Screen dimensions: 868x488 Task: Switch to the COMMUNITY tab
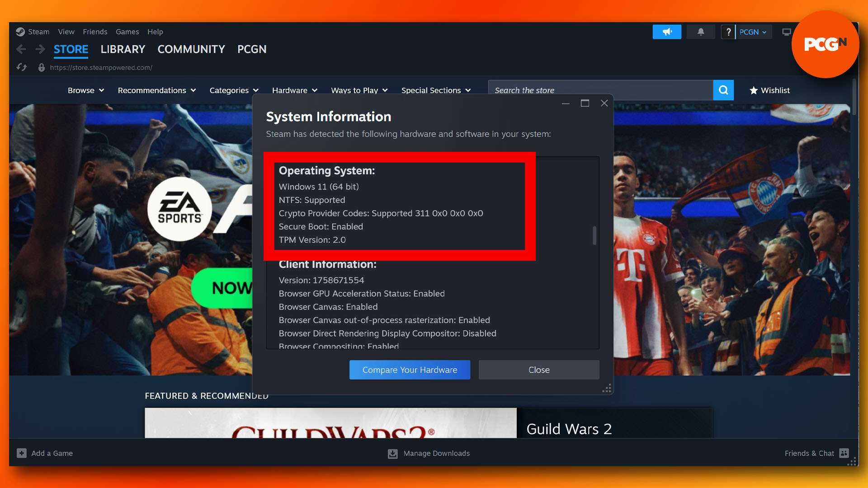tap(191, 49)
